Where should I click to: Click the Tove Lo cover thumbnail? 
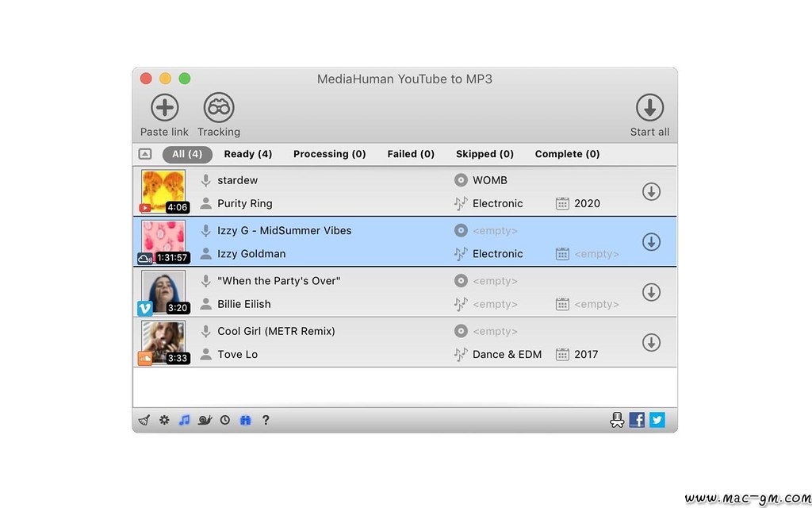click(x=163, y=341)
